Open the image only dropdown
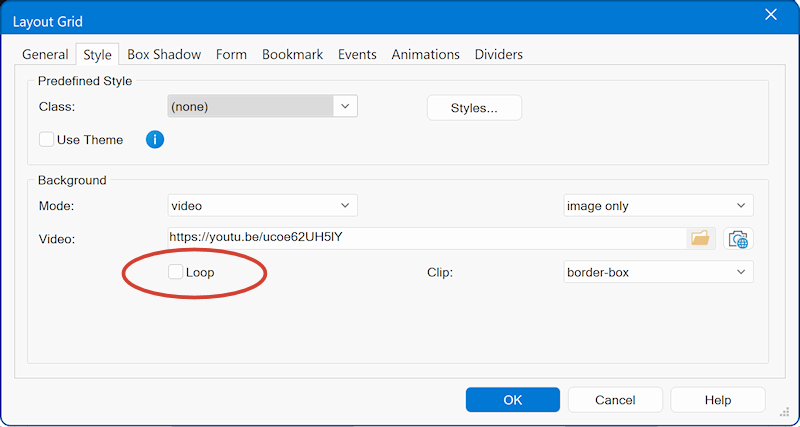The image size is (800, 427). coord(658,206)
